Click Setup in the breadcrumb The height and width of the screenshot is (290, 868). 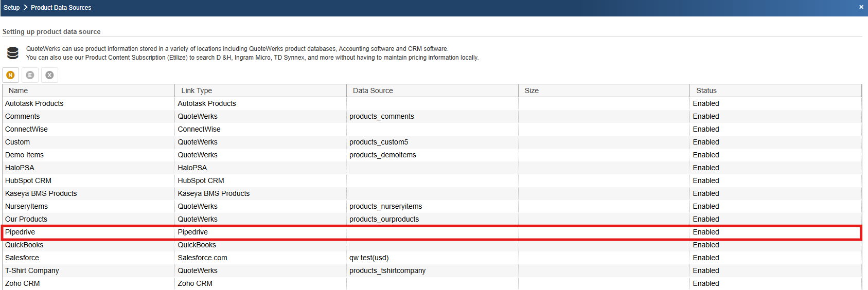click(11, 8)
